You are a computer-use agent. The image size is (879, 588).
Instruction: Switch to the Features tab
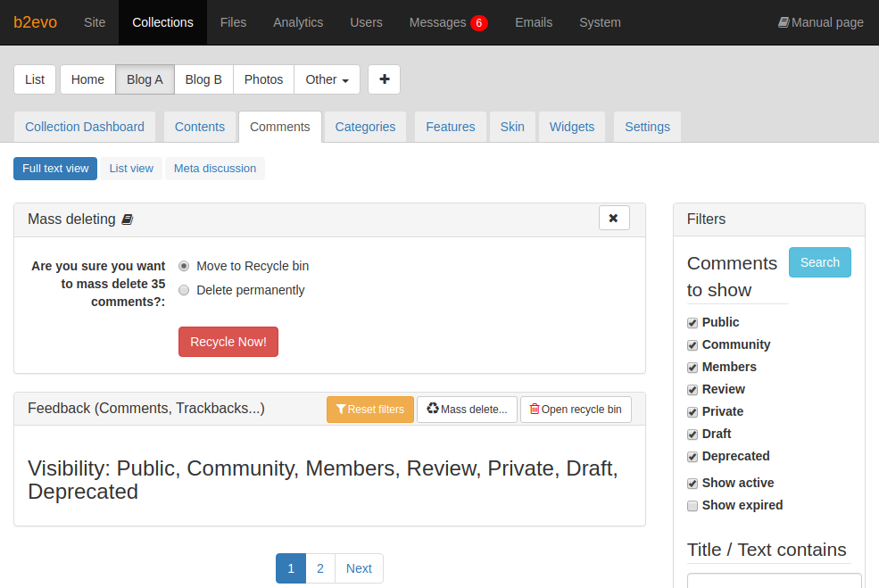451,127
